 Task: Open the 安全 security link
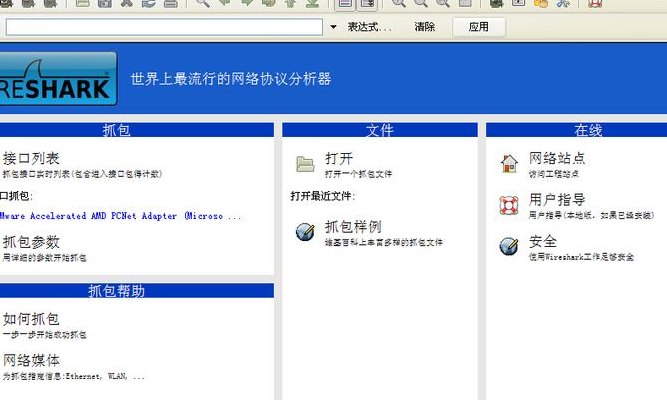(543, 241)
